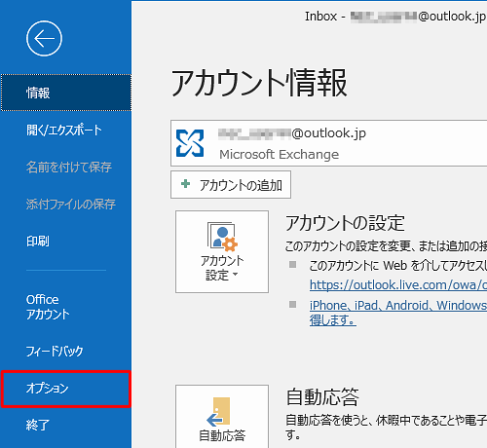The width and height of the screenshot is (487, 448).
Task: Expand the アカウント設定 dropdown button
Action: tap(222, 251)
